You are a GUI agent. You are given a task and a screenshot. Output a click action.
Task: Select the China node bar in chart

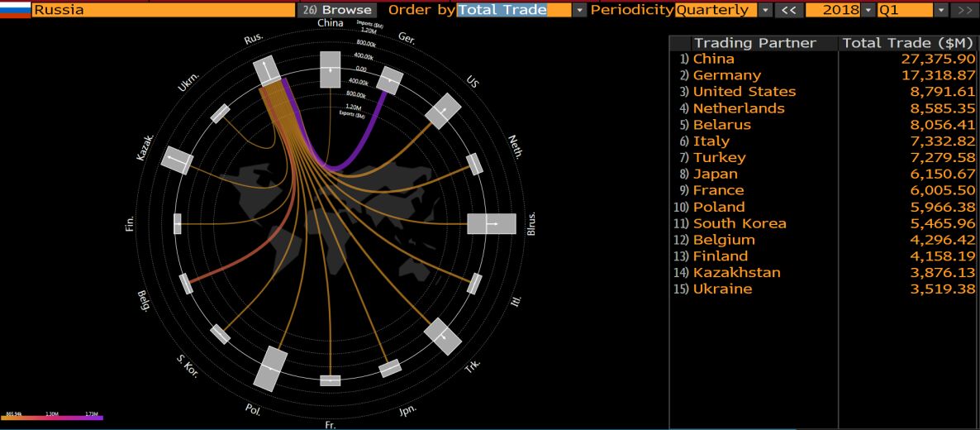[x=330, y=69]
